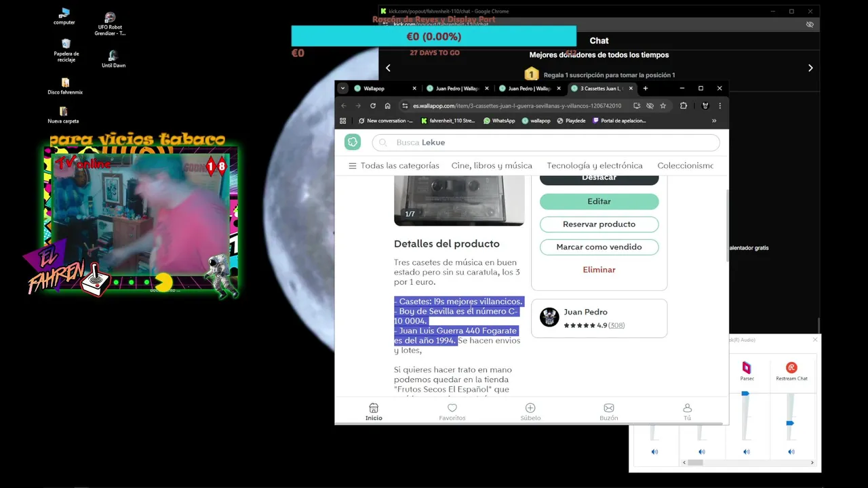
Task: Click the Destacar button
Action: [599, 180]
